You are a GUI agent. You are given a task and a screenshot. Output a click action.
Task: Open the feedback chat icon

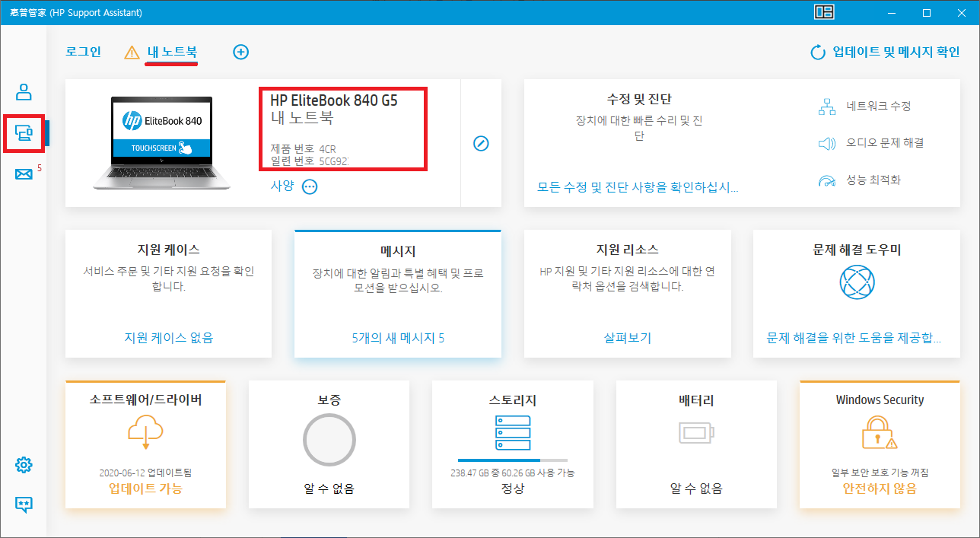24,504
